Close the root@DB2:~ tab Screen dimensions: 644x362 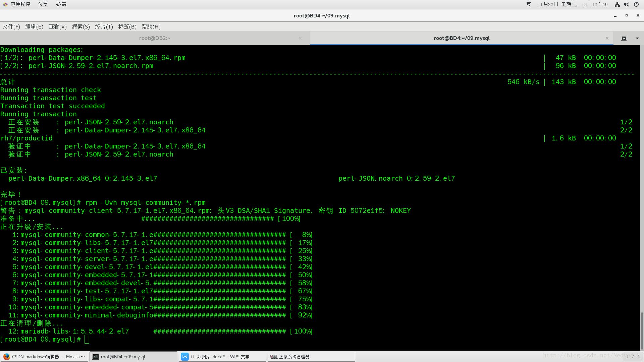tap(300, 38)
